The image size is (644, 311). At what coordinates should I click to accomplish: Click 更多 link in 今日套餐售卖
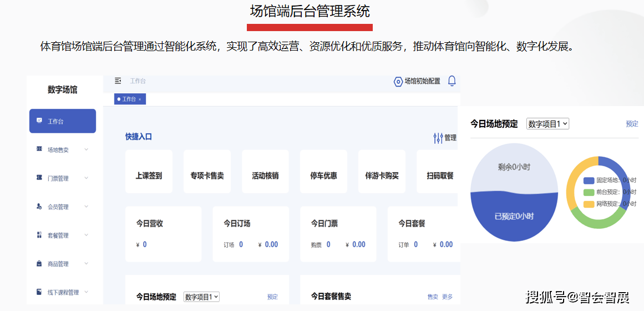(447, 297)
